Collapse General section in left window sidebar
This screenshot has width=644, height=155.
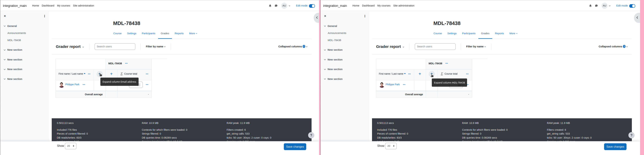click(x=5, y=26)
